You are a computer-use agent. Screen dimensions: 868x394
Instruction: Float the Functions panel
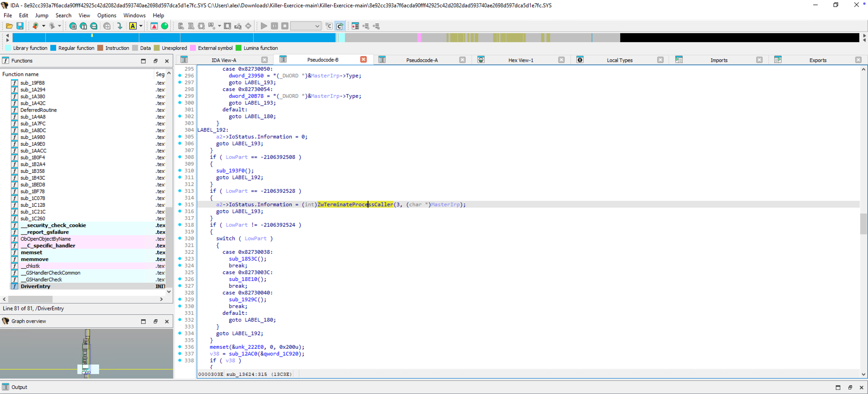click(156, 61)
